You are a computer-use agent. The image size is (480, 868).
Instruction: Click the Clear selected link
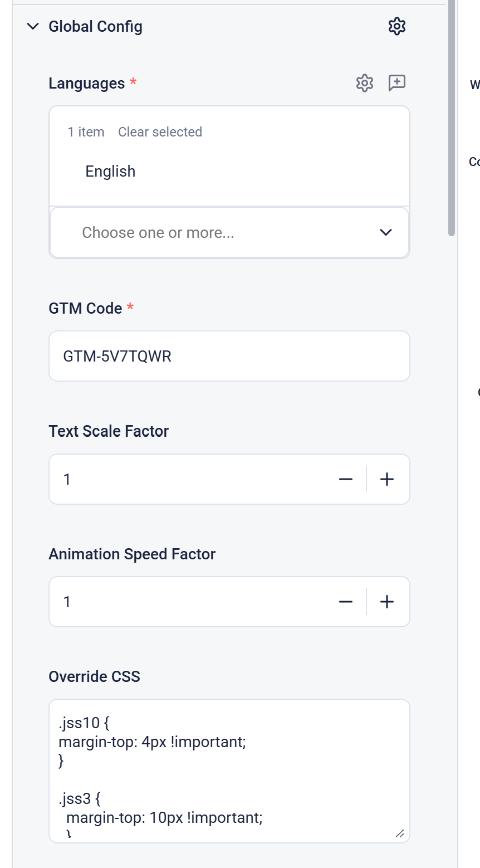pos(160,132)
